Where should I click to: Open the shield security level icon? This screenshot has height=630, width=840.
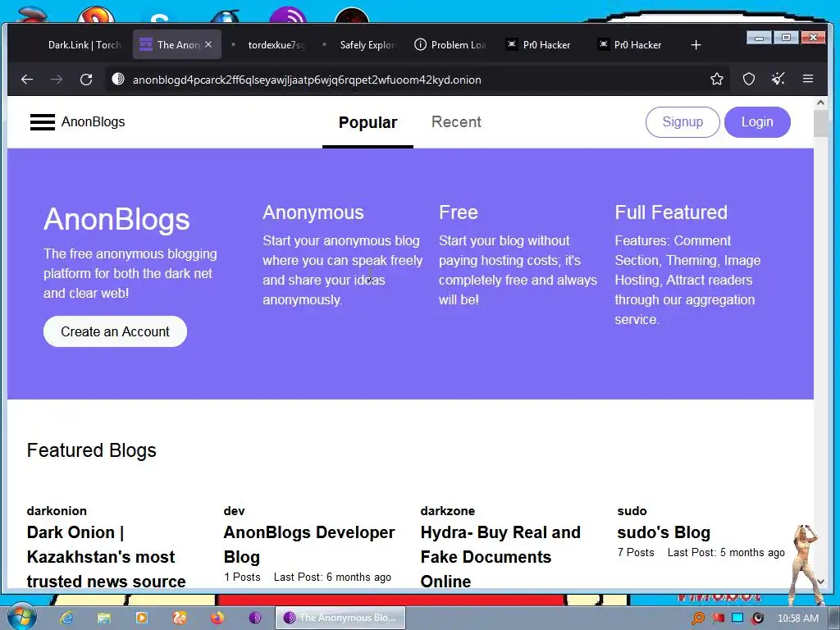(749, 80)
